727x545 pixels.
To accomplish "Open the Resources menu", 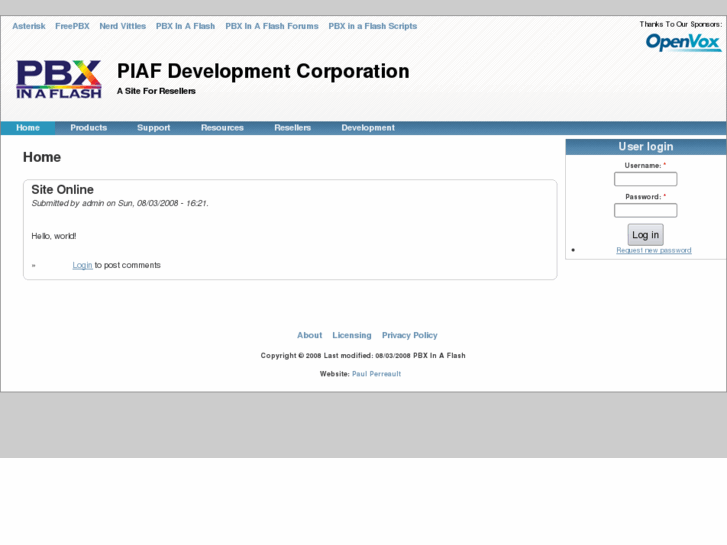I will pyautogui.click(x=222, y=128).
